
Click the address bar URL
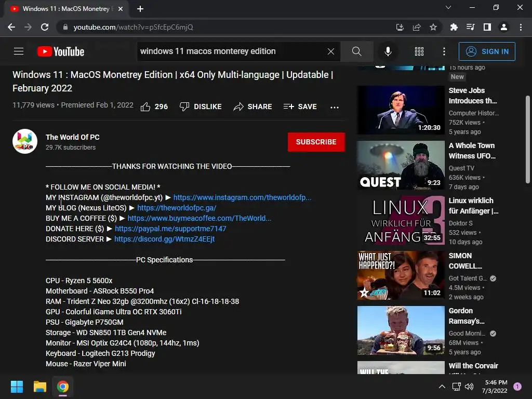point(133,27)
